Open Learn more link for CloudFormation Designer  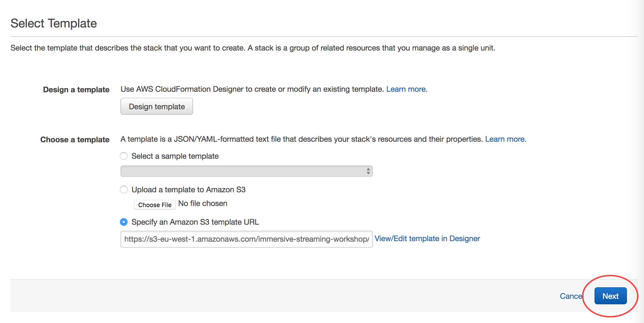click(407, 89)
